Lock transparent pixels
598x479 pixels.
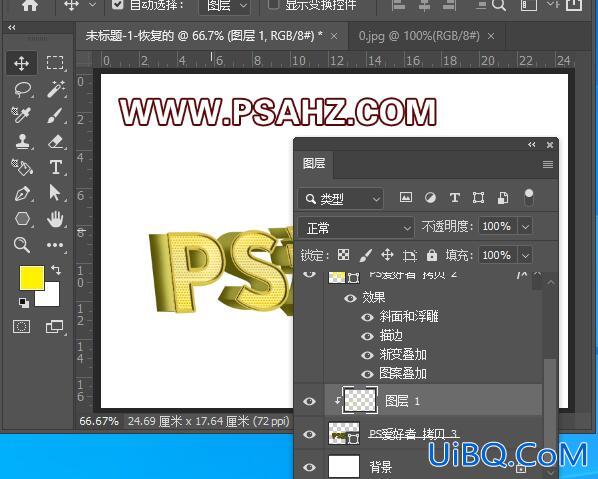tap(343, 255)
